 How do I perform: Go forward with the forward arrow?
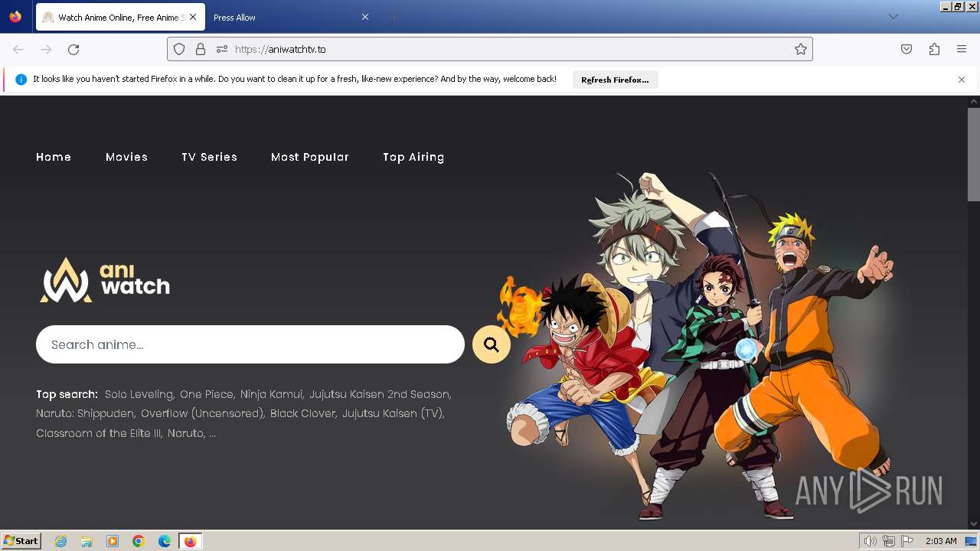coord(46,49)
